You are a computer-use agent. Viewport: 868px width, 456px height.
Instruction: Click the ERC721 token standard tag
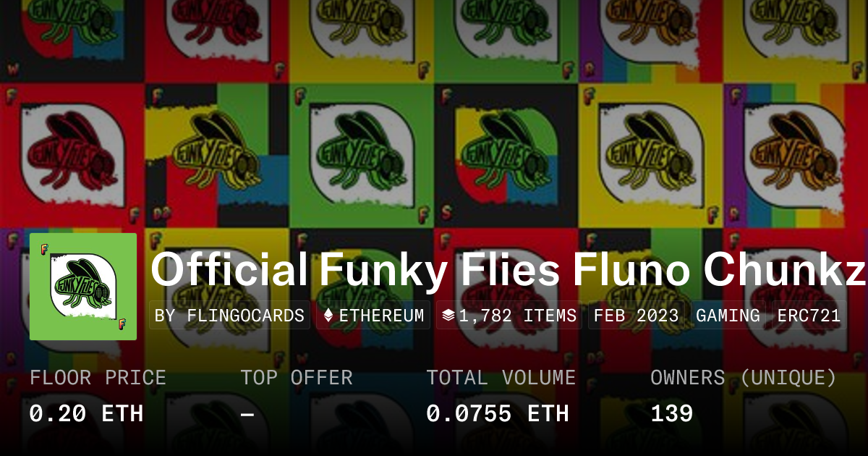point(809,316)
